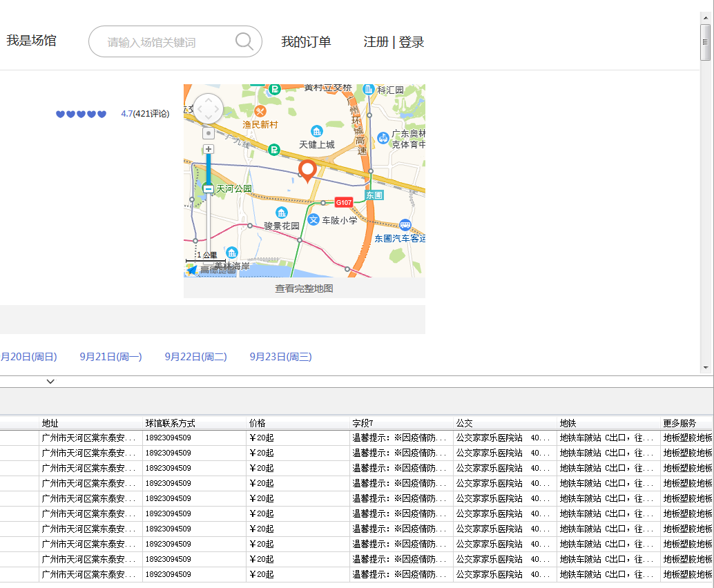Click the map pan direction control
The height and width of the screenshot is (588, 714).
click(209, 109)
